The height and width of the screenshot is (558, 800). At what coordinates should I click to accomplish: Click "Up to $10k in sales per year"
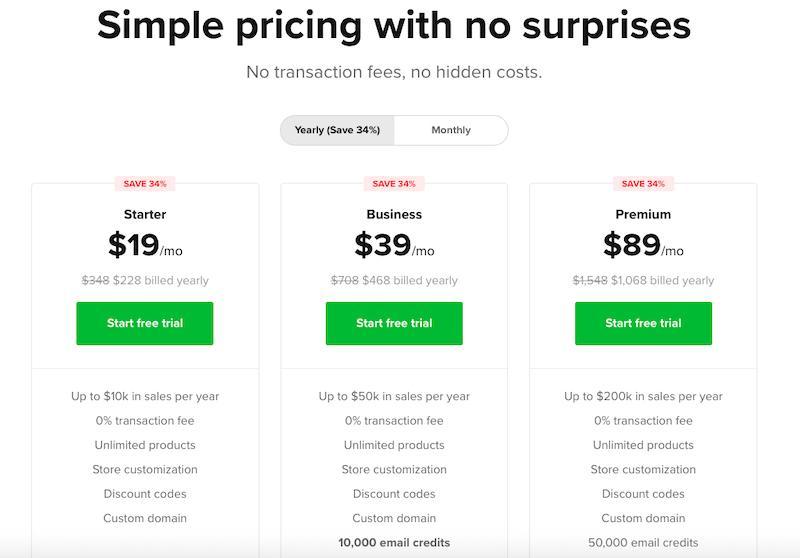(x=145, y=396)
